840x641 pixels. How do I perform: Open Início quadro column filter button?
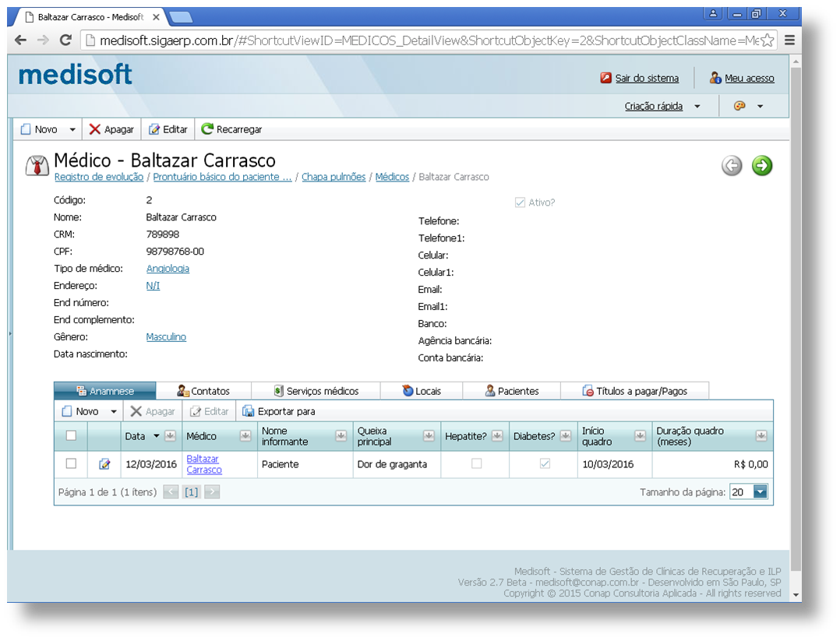[640, 436]
